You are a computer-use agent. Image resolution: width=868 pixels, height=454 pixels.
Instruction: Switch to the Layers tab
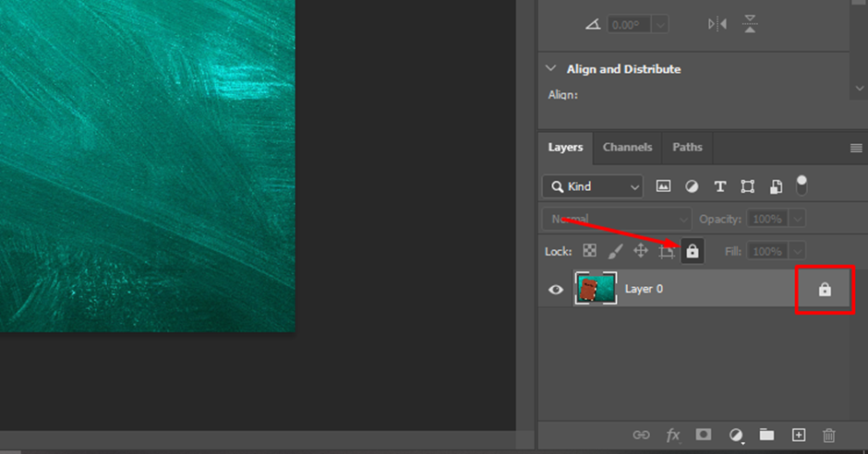point(565,147)
